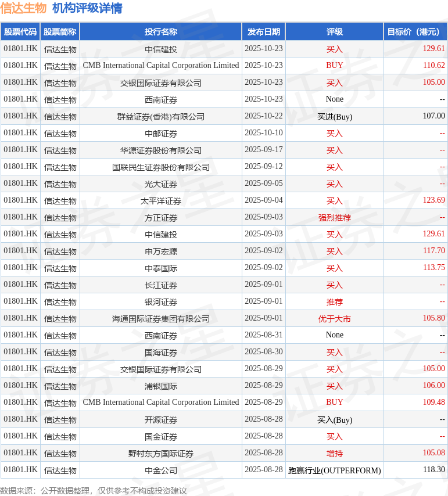Click the 股票代码 column header
Screen dimensions: 448x496
point(20,31)
